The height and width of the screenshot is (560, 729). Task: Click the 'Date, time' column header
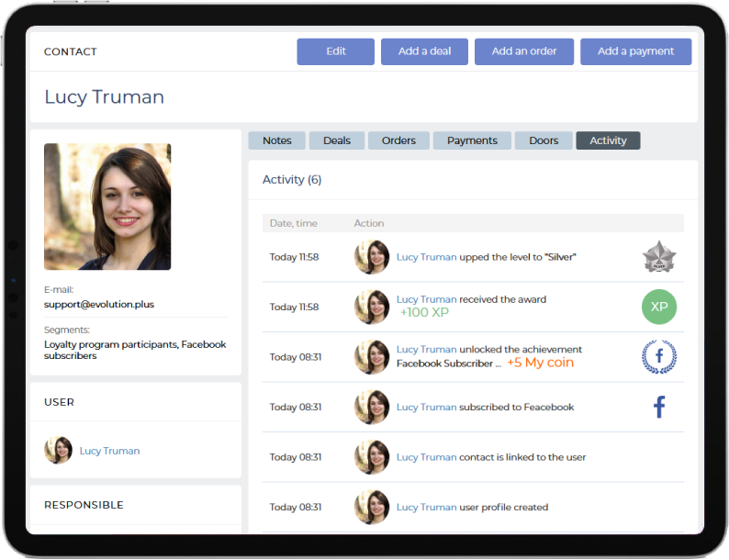(294, 223)
